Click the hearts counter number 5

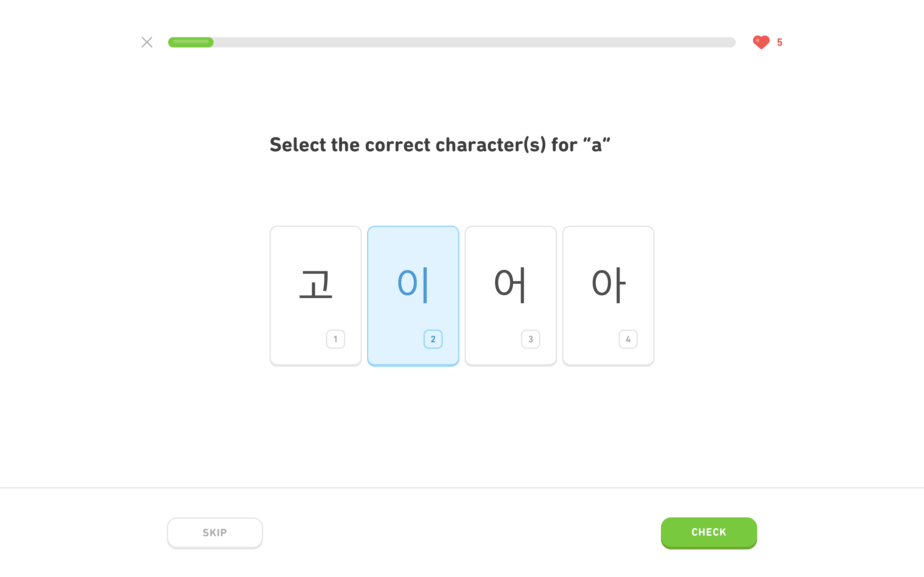780,42
